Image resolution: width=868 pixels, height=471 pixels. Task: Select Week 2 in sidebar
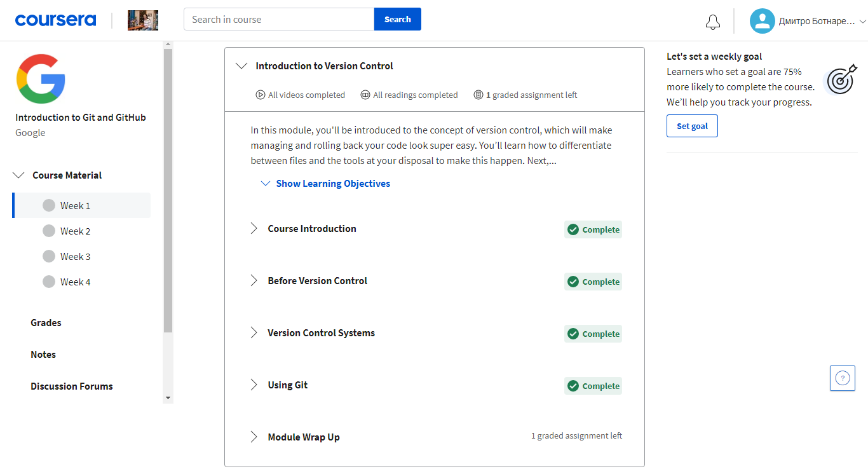(x=81, y=231)
